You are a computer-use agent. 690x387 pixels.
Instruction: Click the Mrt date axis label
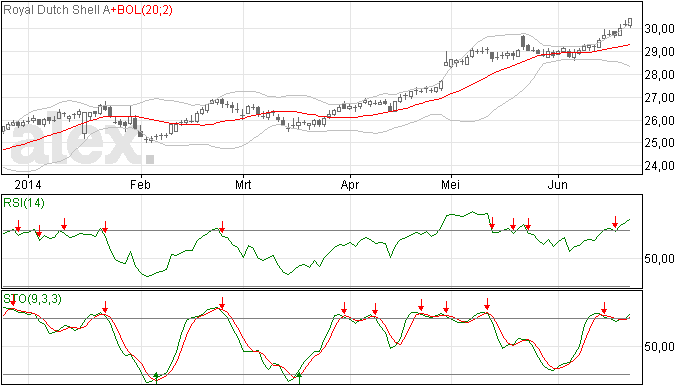tap(243, 184)
